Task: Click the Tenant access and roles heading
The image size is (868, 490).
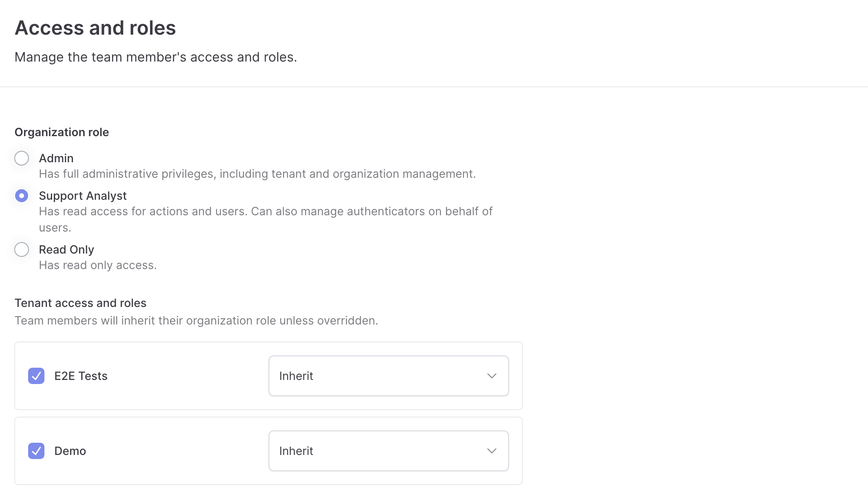Action: 80,303
